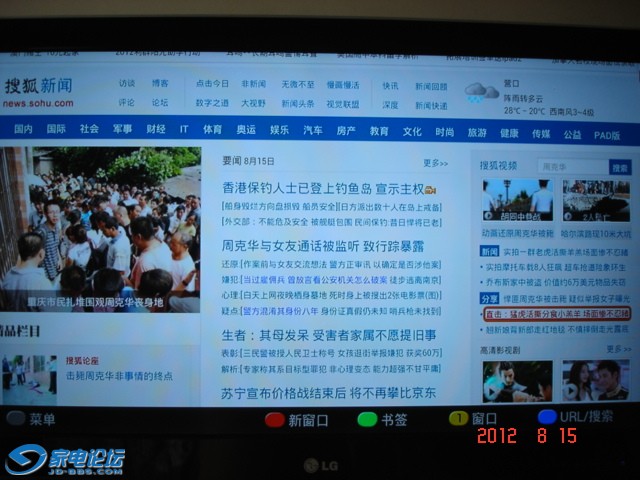Open the 国际 navigation tab
The width and height of the screenshot is (640, 480).
(x=56, y=129)
